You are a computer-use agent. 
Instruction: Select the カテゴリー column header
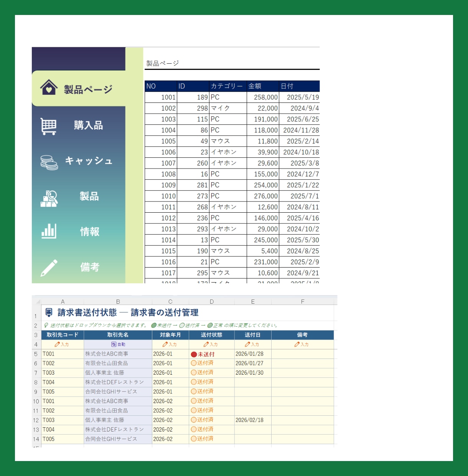tap(228, 86)
